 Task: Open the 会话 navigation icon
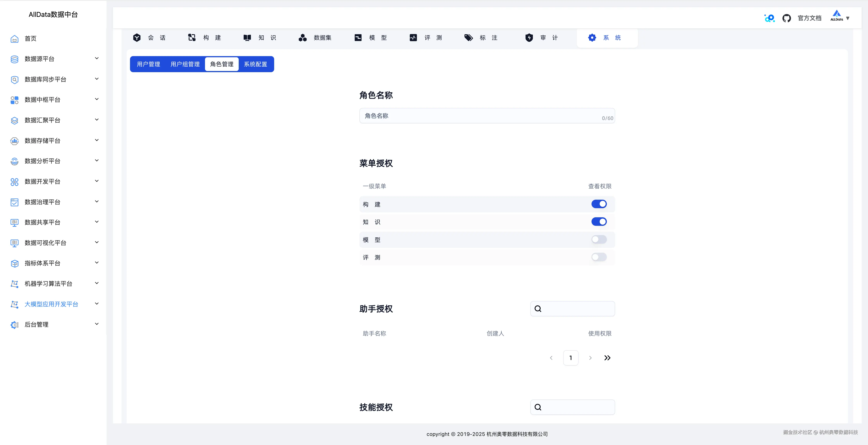click(137, 38)
